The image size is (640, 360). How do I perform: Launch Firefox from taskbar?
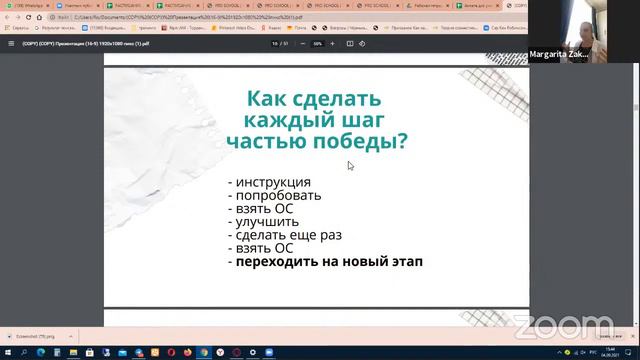click(x=188, y=352)
